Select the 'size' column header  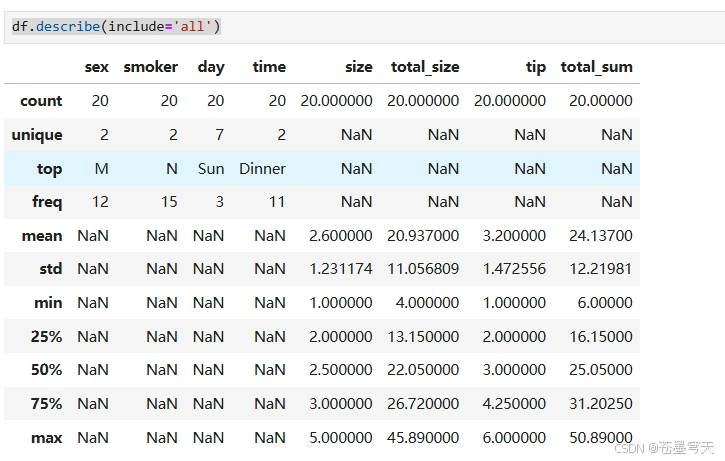[359, 67]
